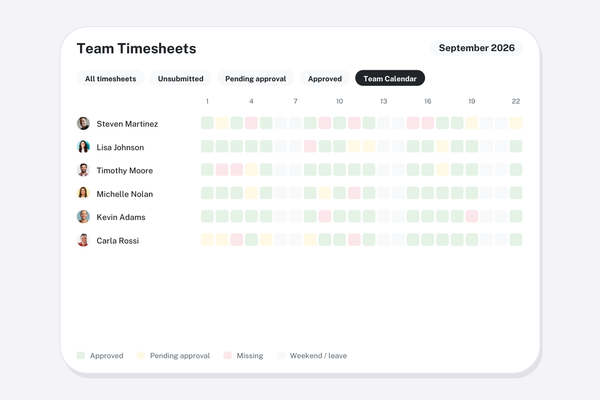Click the Approved legend swatch

81,355
